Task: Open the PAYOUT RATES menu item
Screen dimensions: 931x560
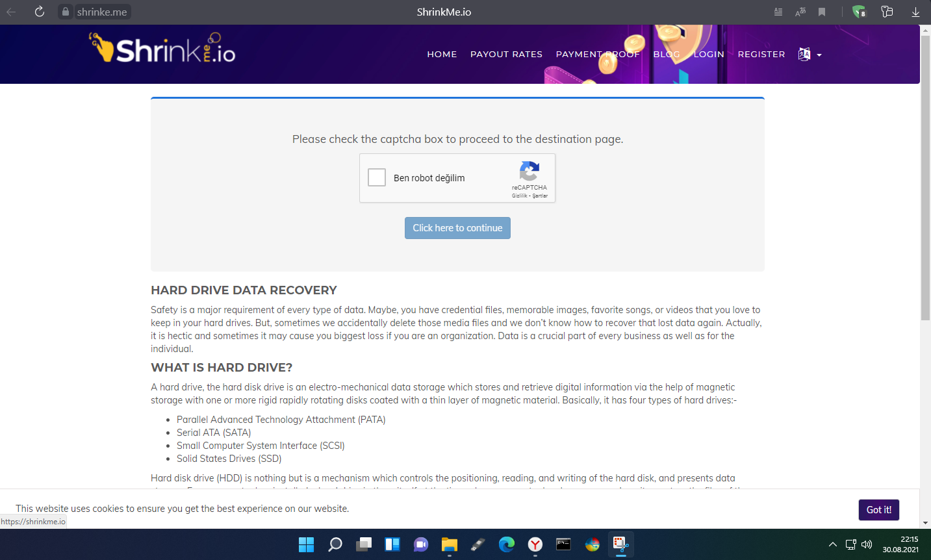Action: 506,54
